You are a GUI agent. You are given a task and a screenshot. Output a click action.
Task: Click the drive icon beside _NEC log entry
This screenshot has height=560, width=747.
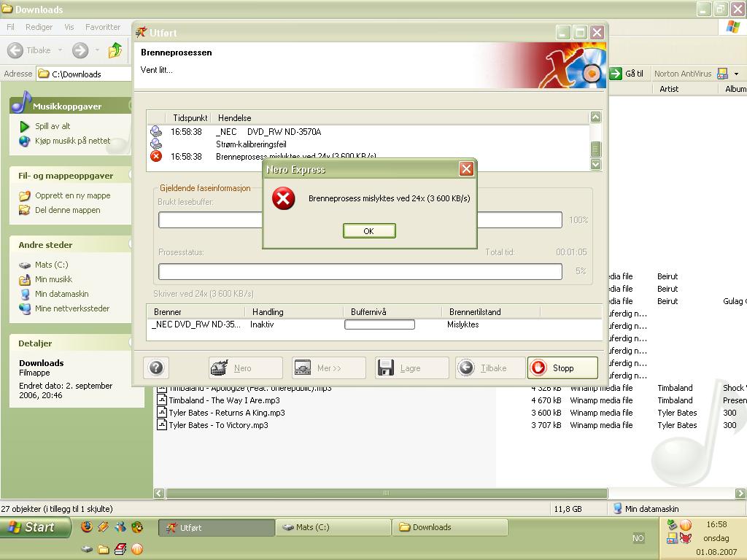coord(156,131)
